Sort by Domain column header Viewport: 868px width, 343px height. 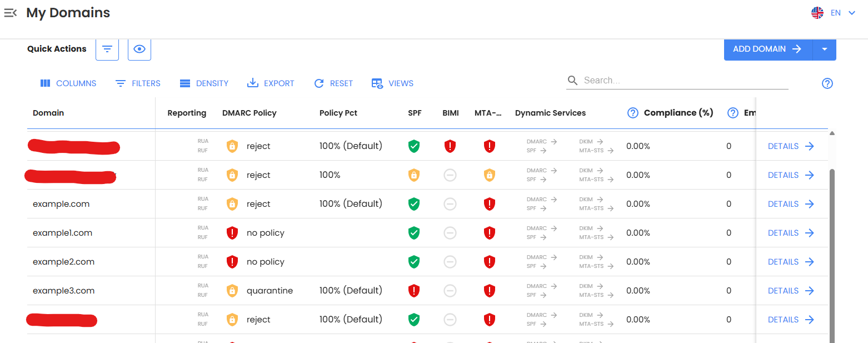pos(48,113)
